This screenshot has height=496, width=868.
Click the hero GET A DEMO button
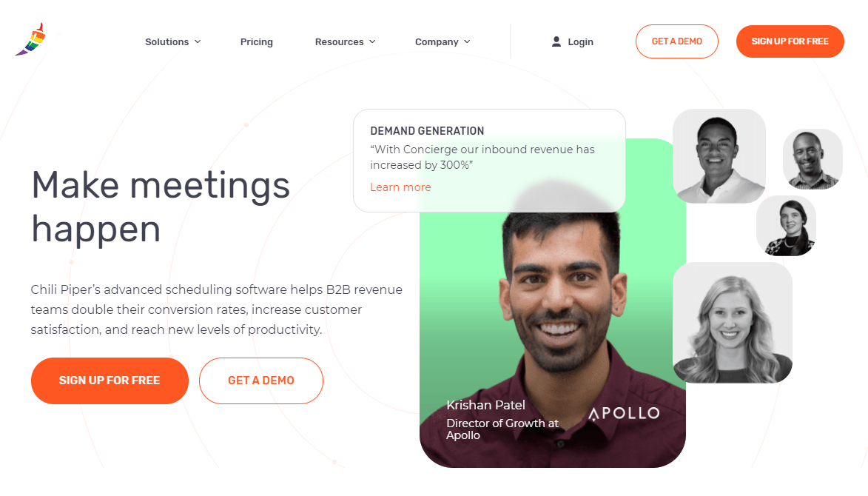(x=260, y=381)
